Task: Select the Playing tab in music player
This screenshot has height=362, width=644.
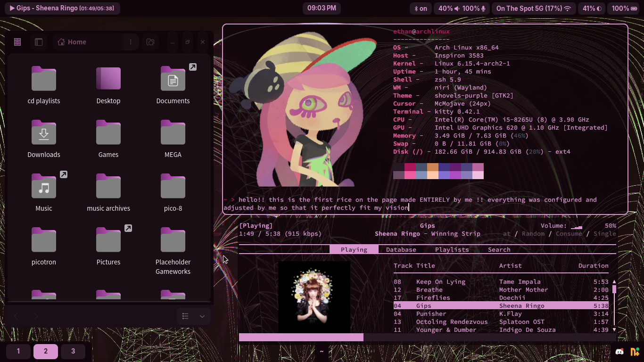Action: pos(354,250)
